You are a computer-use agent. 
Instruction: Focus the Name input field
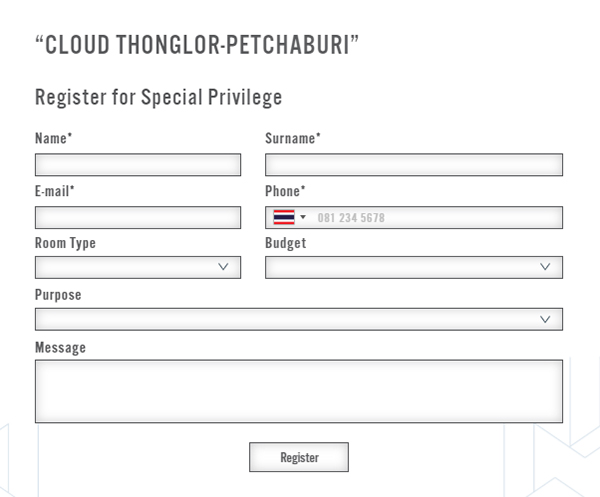137,165
